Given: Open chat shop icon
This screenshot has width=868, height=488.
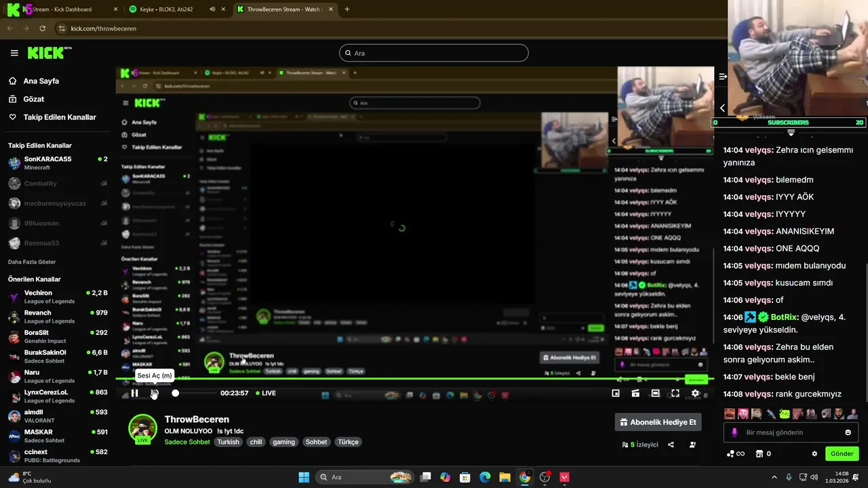Looking at the screenshot, I should (x=760, y=453).
